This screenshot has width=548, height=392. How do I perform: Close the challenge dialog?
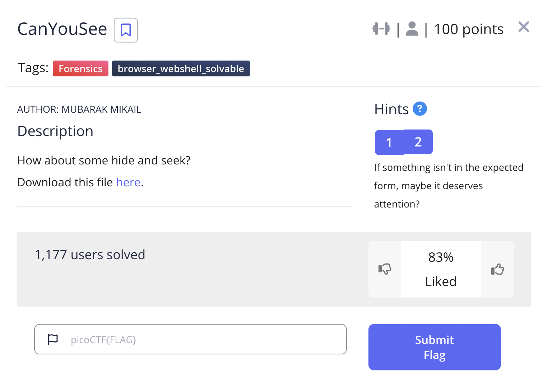pos(524,27)
